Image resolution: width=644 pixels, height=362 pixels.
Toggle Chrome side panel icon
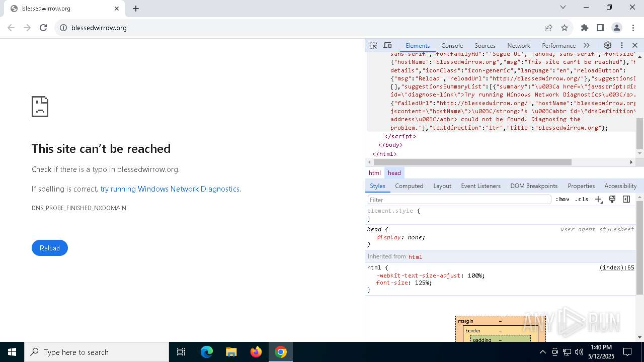coord(601,28)
